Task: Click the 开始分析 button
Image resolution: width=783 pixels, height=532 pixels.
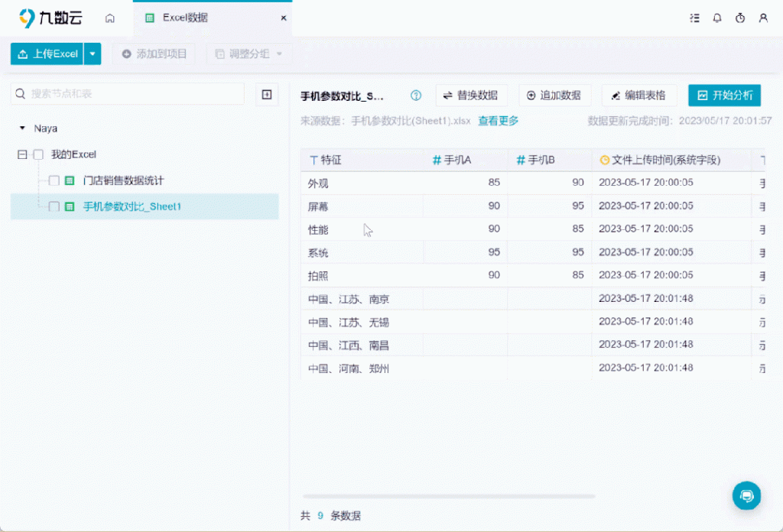Action: click(724, 96)
